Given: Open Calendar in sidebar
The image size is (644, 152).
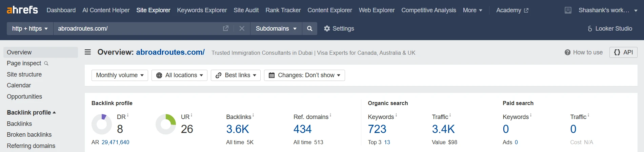Looking at the screenshot, I should point(19,85).
